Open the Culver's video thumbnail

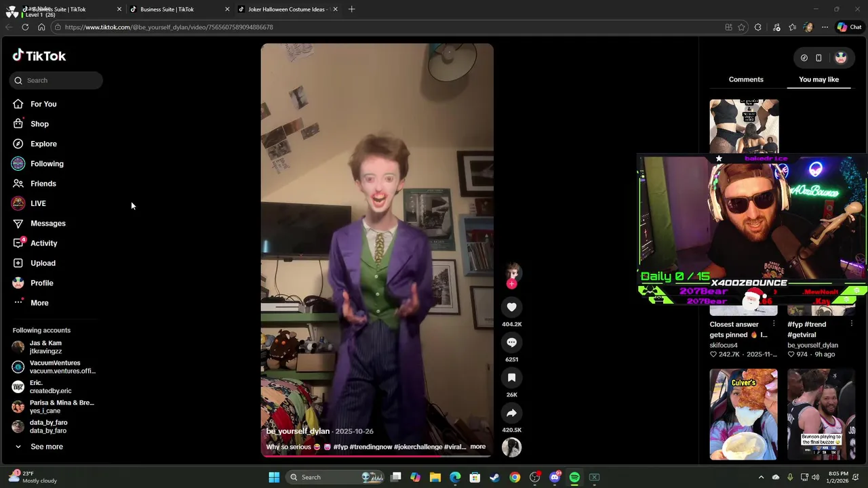(744, 415)
